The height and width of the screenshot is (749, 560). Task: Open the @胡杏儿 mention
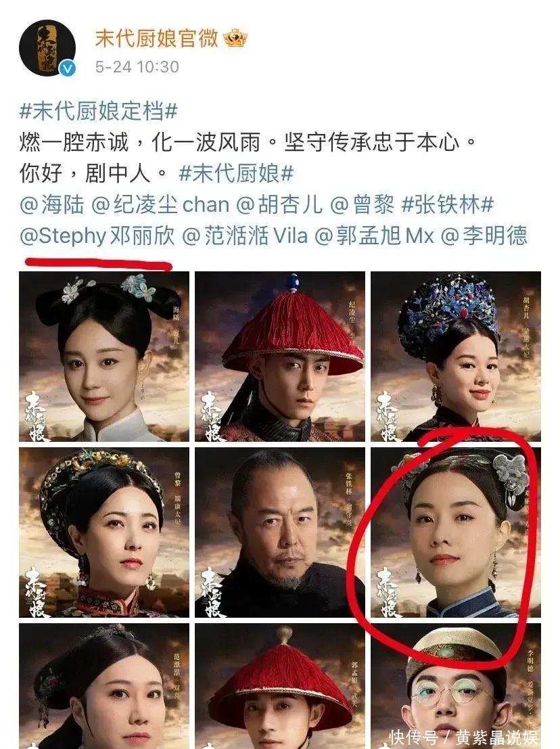[280, 205]
